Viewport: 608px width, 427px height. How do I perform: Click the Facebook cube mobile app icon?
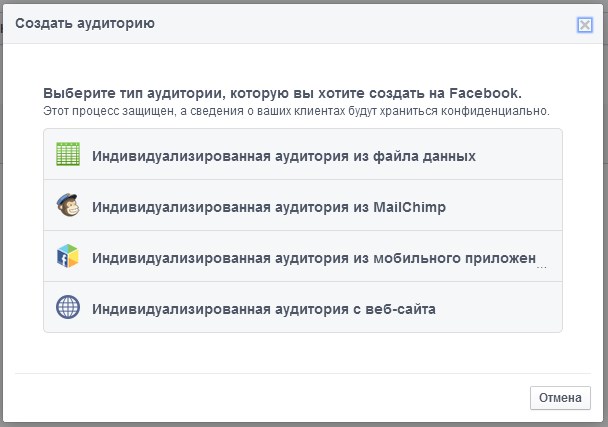tap(68, 256)
